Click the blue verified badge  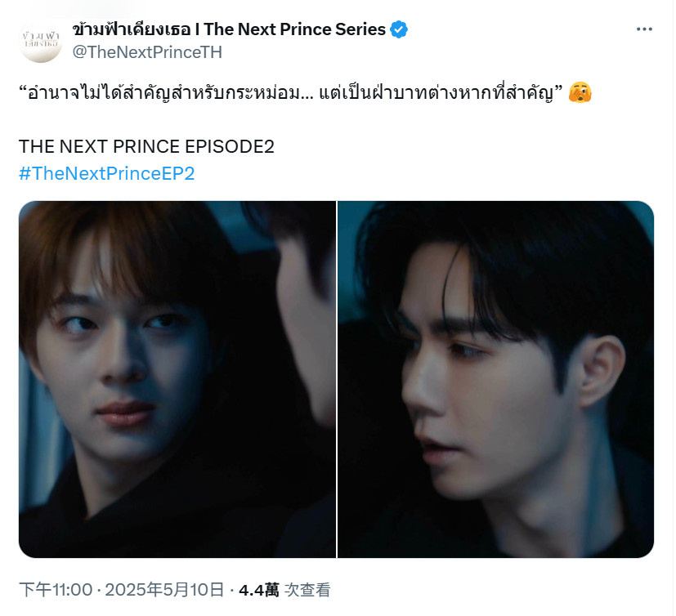[x=399, y=29]
